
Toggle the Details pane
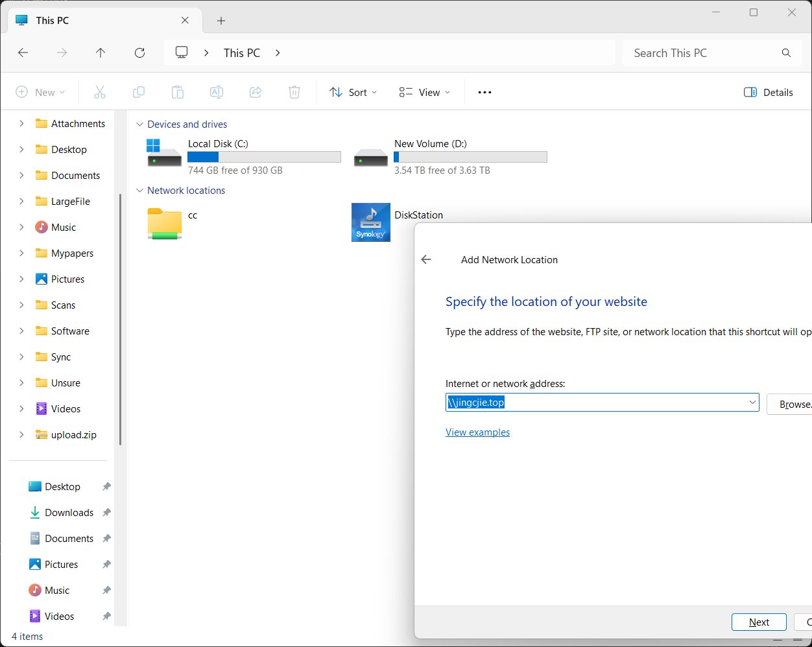(769, 92)
